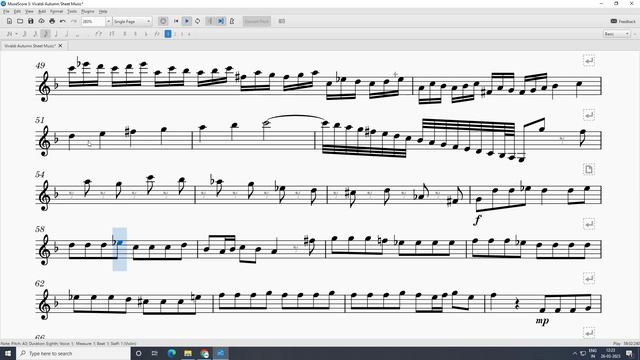Upload score online via cloud icon
This screenshot has height=360, width=640.
pos(41,21)
